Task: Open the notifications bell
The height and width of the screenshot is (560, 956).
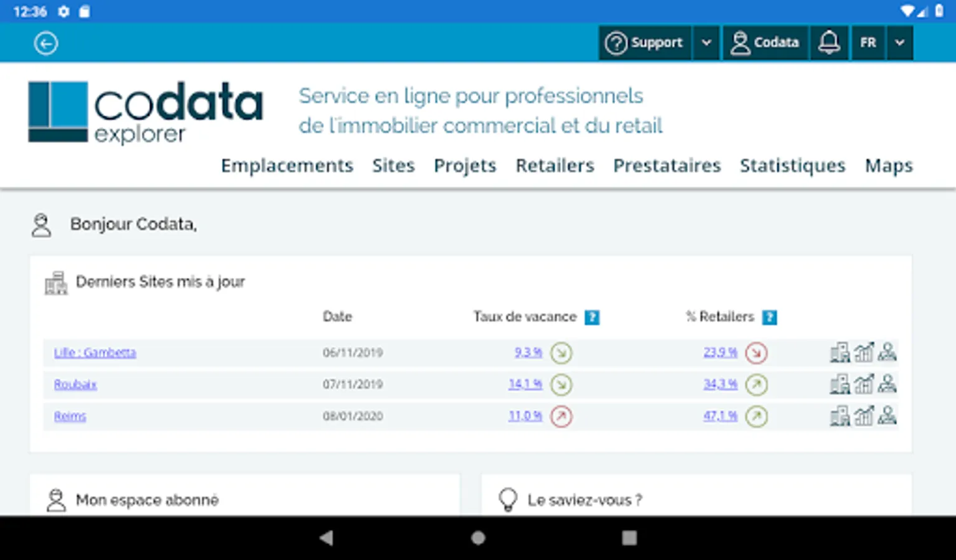Action: point(829,42)
